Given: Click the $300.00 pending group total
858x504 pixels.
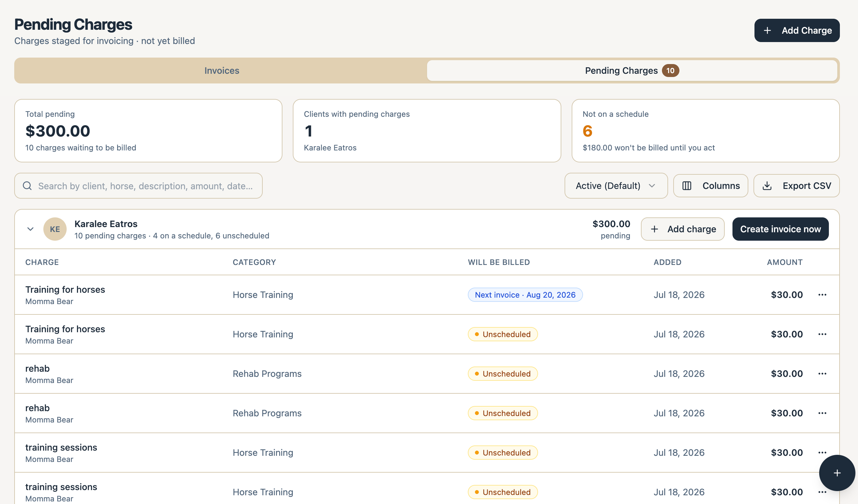Looking at the screenshot, I should (x=611, y=224).
